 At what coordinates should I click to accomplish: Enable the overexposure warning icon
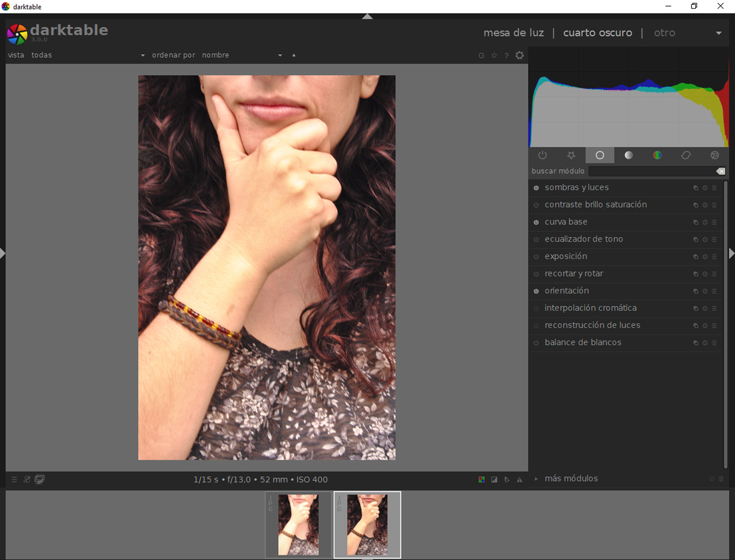[494, 479]
